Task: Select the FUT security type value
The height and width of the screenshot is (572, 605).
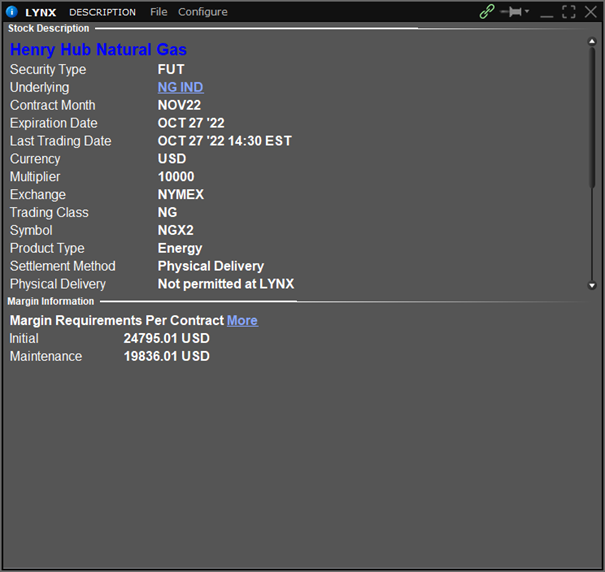Action: [171, 69]
